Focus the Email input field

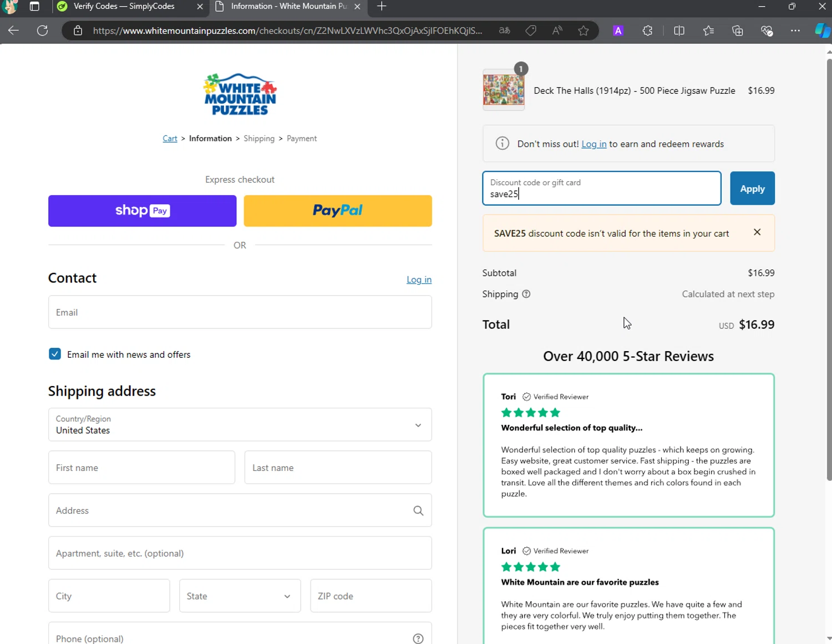(x=240, y=312)
